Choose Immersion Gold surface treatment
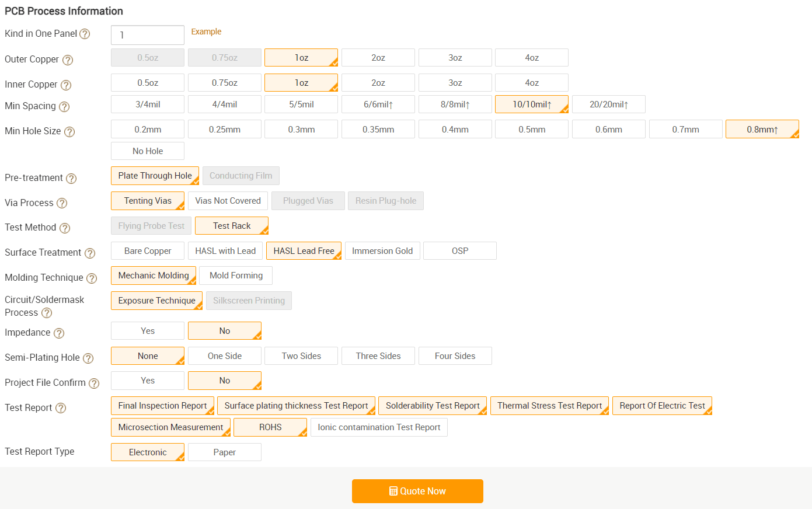This screenshot has height=509, width=812. pos(382,251)
